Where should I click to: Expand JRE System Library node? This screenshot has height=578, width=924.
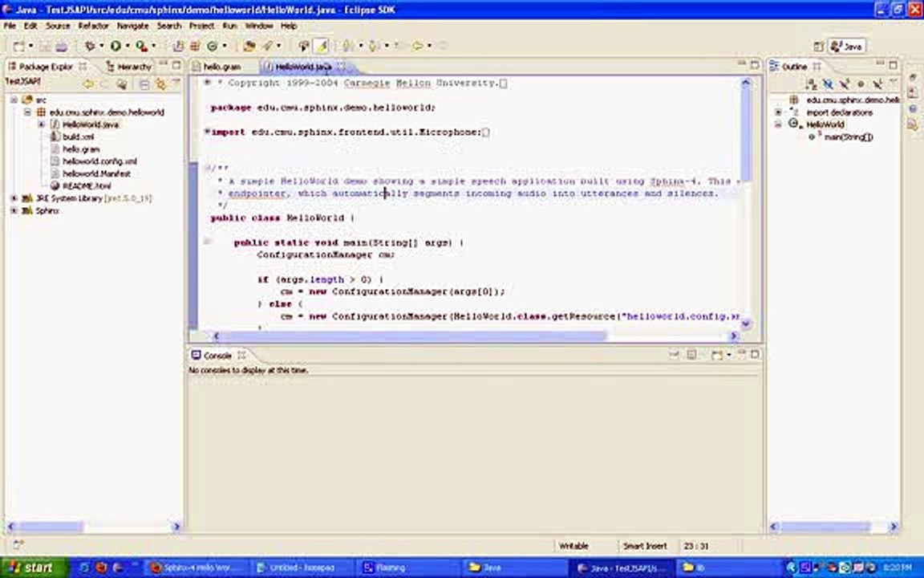pyautogui.click(x=14, y=199)
